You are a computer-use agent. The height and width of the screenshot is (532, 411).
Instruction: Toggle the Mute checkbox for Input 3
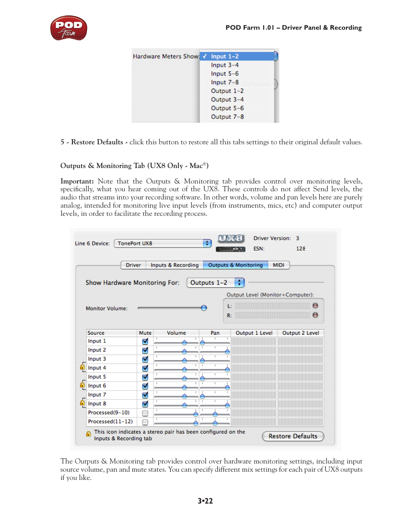145,359
